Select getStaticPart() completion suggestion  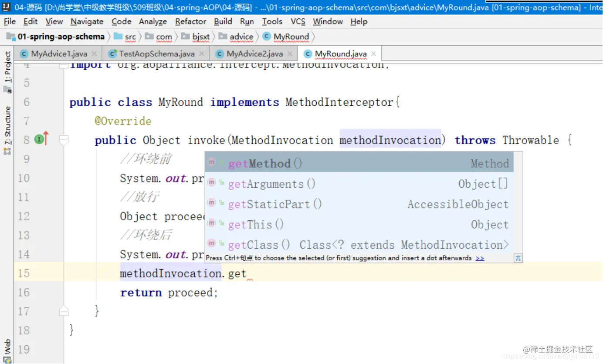(x=359, y=204)
